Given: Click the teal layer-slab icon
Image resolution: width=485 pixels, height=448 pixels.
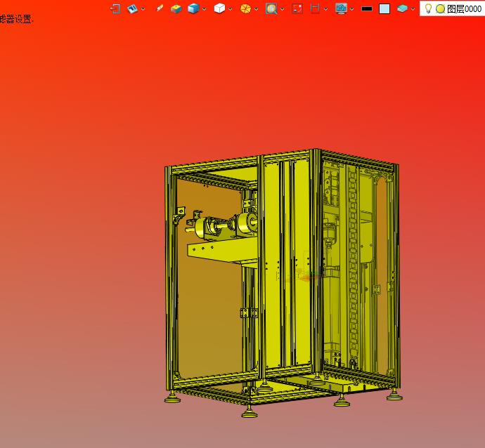Looking at the screenshot, I should click(402, 8).
